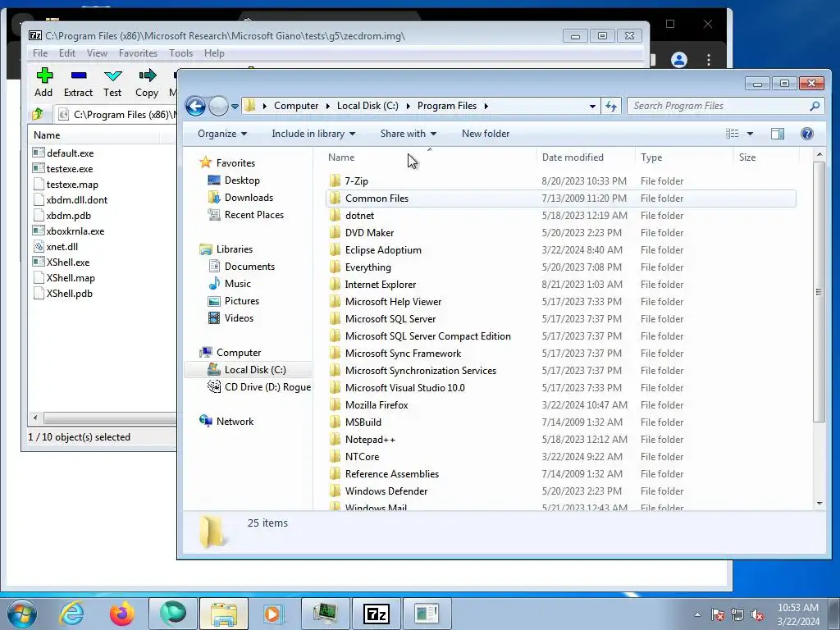Click the taskbar clock and date
This screenshot has height=630, width=840.
tap(798, 614)
